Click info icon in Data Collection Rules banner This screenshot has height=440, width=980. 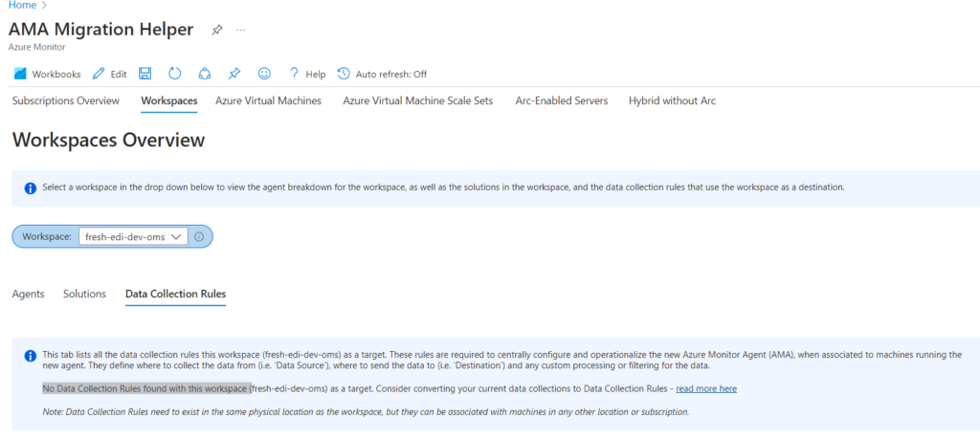point(30,356)
